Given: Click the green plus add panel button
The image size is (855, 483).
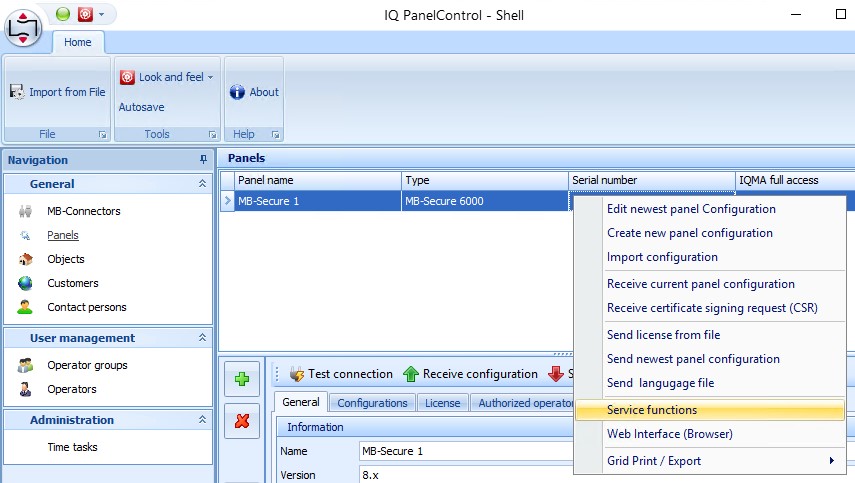Looking at the screenshot, I should pyautogui.click(x=242, y=379).
